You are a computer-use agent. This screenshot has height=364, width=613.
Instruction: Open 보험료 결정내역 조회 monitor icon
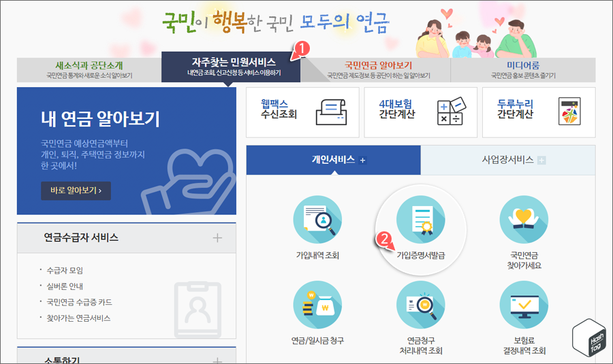(x=524, y=305)
